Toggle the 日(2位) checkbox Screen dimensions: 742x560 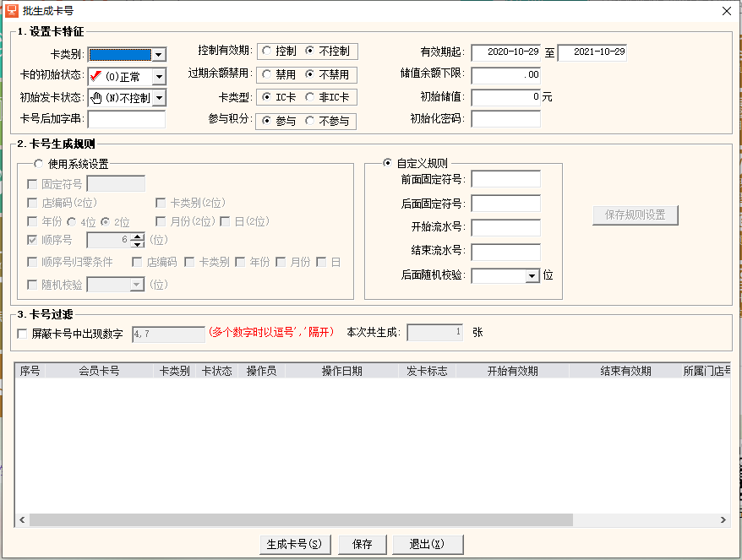[226, 221]
